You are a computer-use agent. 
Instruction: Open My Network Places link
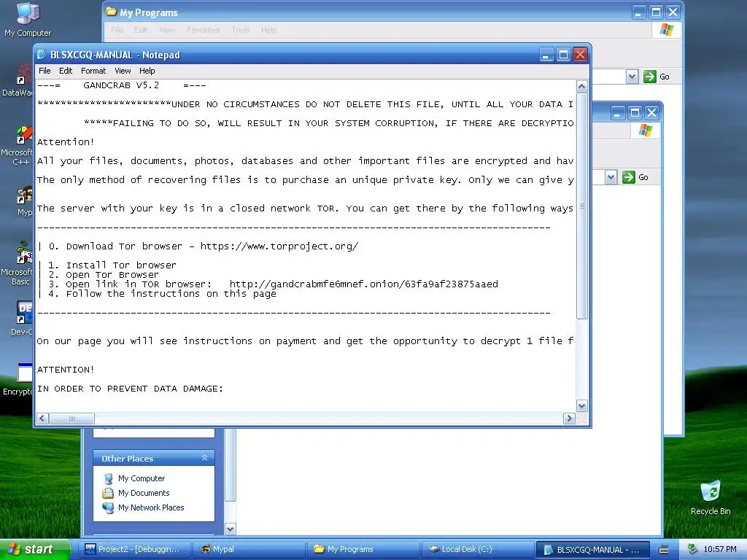pyautogui.click(x=150, y=507)
